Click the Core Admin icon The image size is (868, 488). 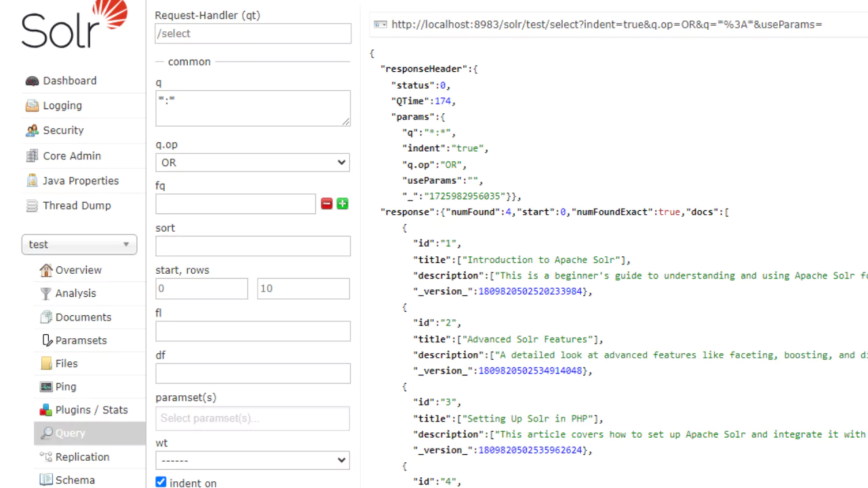pos(32,156)
